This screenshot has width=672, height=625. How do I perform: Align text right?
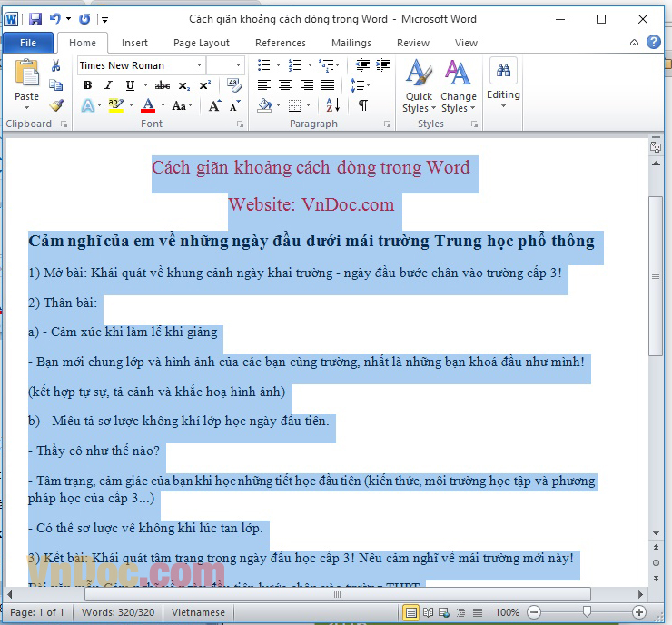pos(306,84)
